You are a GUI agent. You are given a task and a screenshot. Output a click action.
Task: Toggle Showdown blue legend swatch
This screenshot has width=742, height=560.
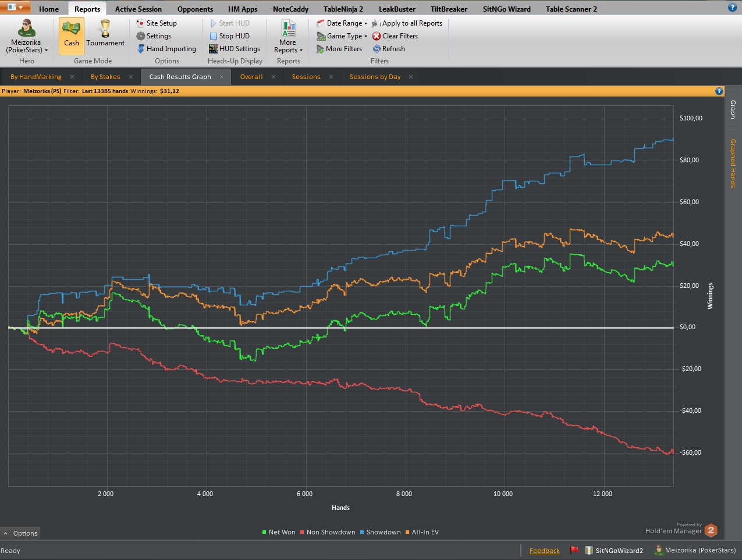tap(362, 532)
